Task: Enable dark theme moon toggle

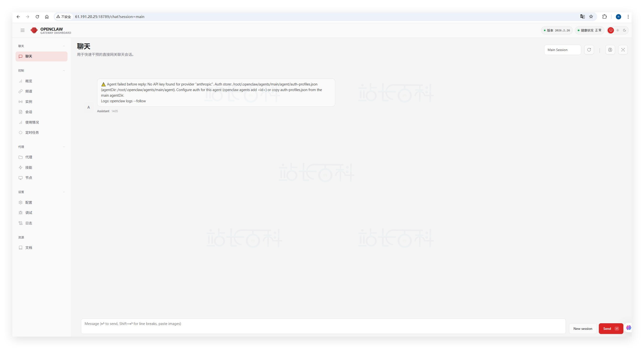Action: 624,30
